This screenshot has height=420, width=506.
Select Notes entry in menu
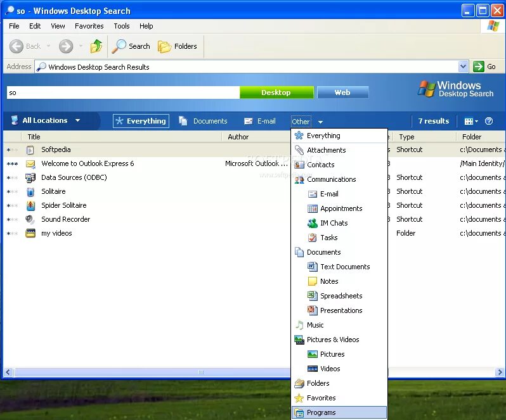tap(339, 281)
